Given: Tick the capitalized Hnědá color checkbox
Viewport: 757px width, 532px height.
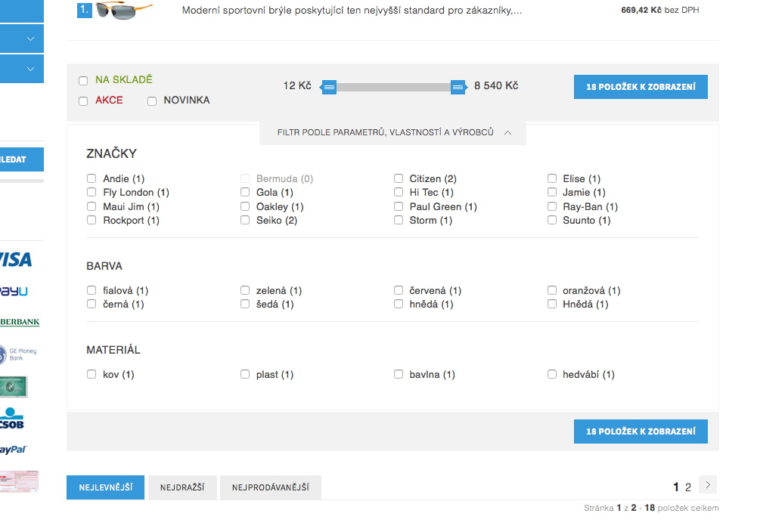Looking at the screenshot, I should (552, 303).
